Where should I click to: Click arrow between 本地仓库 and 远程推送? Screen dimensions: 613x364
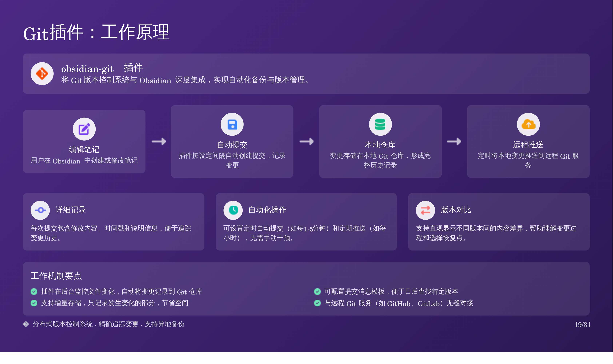click(x=454, y=141)
